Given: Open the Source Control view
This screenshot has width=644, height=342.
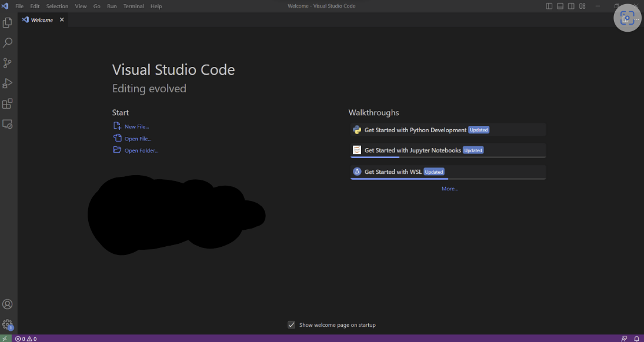Looking at the screenshot, I should click(8, 63).
